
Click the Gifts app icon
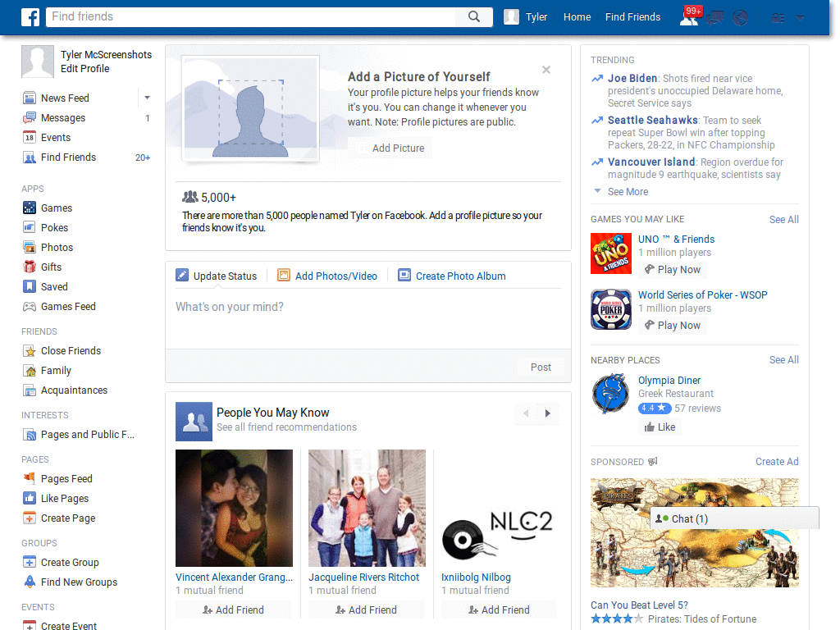[x=30, y=267]
